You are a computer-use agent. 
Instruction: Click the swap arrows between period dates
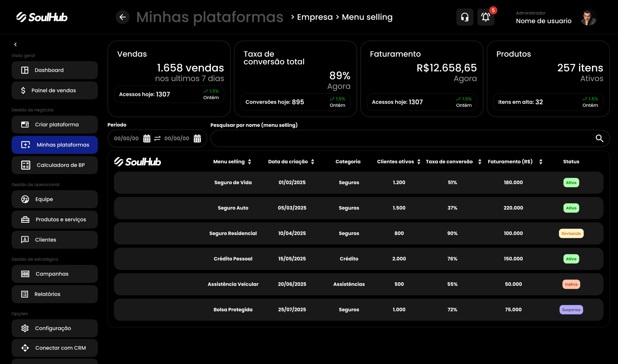click(x=157, y=138)
